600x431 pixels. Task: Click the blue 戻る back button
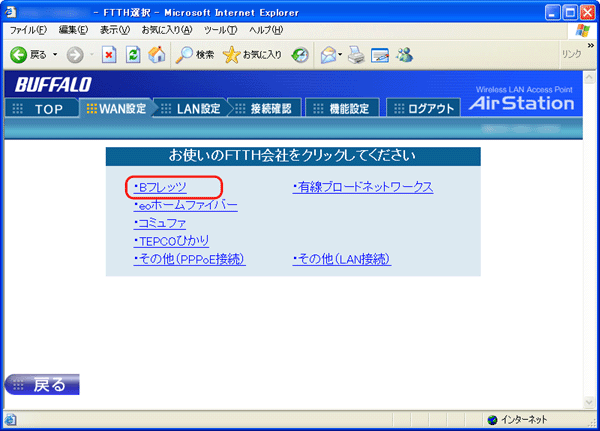point(42,384)
